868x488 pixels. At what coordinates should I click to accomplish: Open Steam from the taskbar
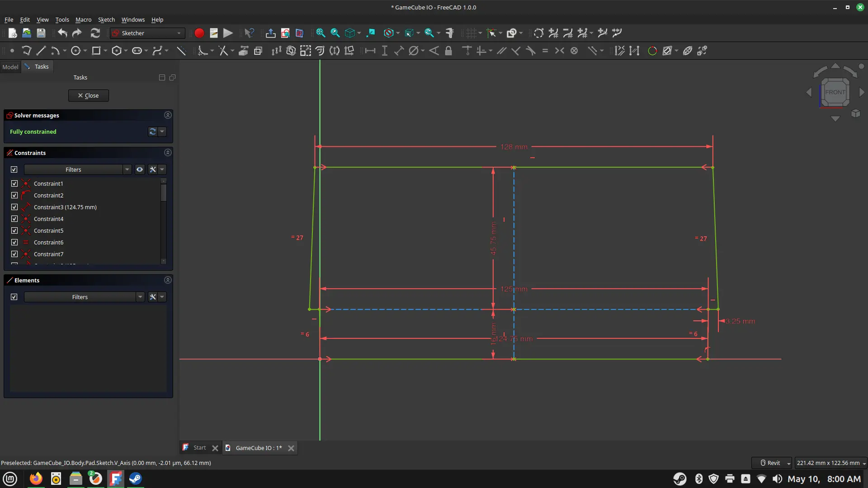click(x=135, y=479)
